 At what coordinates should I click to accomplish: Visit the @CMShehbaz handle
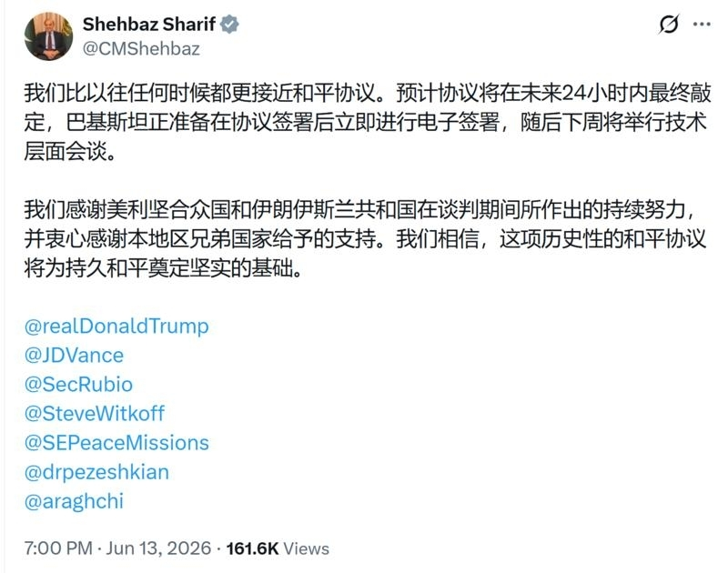click(x=141, y=48)
